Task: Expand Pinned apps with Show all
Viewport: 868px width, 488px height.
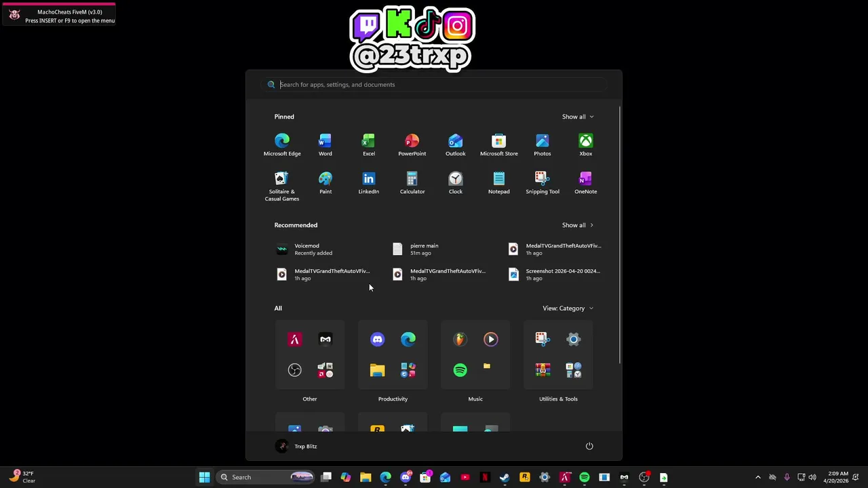Action: 578,117
